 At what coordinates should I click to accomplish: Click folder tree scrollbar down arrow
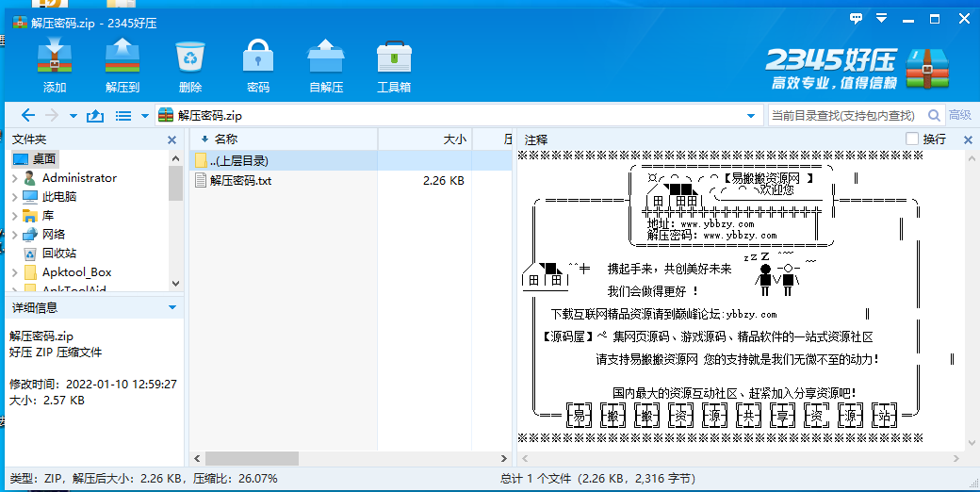point(175,283)
